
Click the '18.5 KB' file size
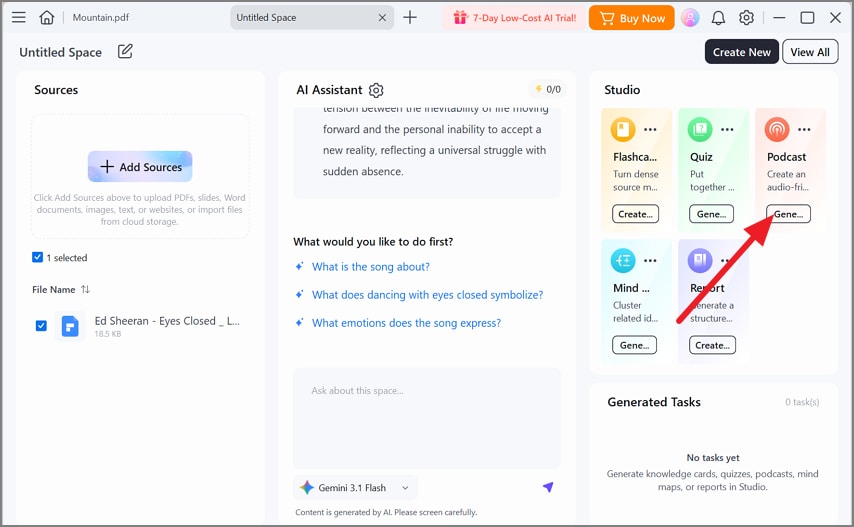point(107,334)
